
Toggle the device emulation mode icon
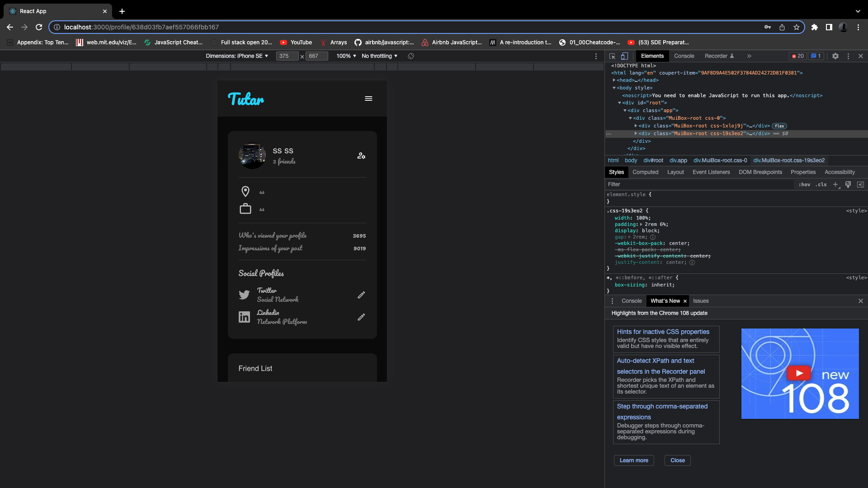point(624,56)
